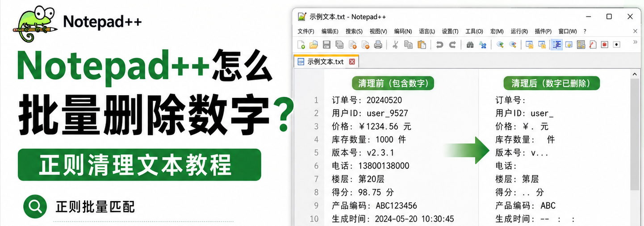Image resolution: width=644 pixels, height=226 pixels.
Task: Toggle the highlighted Word Wrap icon
Action: (x=556, y=44)
